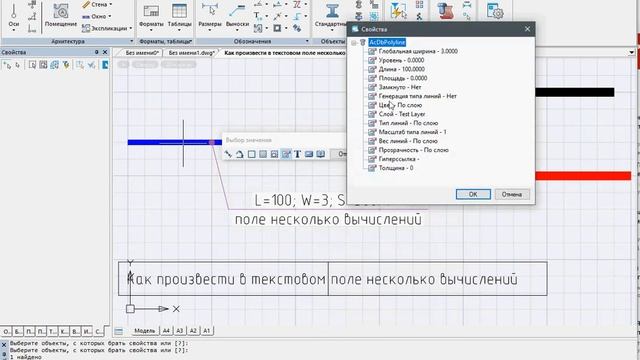Viewport: 640px width, 360px height.
Task: Pin the docked Свойства panel
Action: point(97,52)
